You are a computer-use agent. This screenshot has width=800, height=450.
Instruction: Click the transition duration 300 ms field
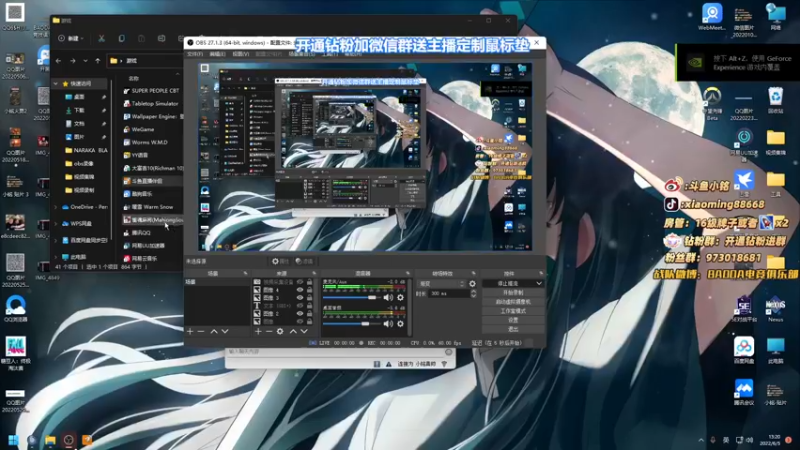(x=448, y=294)
